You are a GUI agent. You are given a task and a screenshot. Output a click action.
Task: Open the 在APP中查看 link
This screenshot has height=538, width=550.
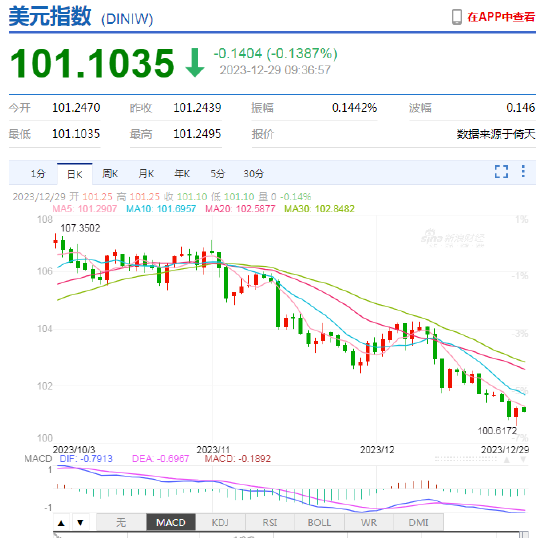tap(501, 17)
